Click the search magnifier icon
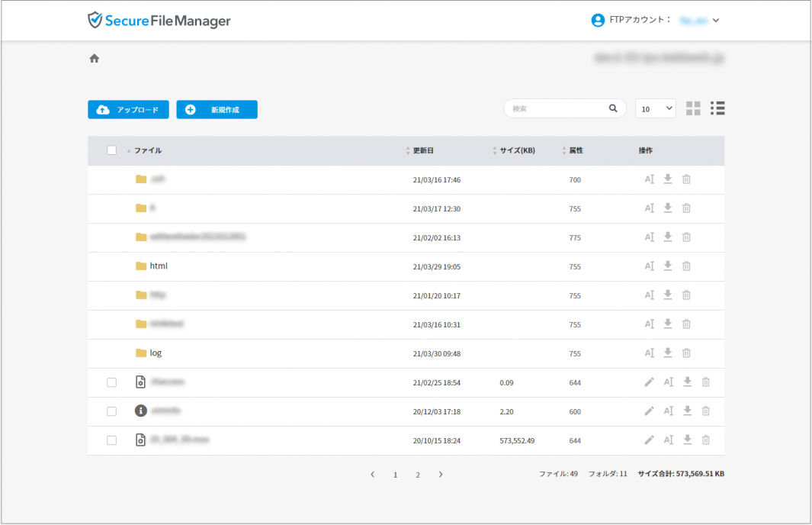This screenshot has height=525, width=812. (x=613, y=108)
